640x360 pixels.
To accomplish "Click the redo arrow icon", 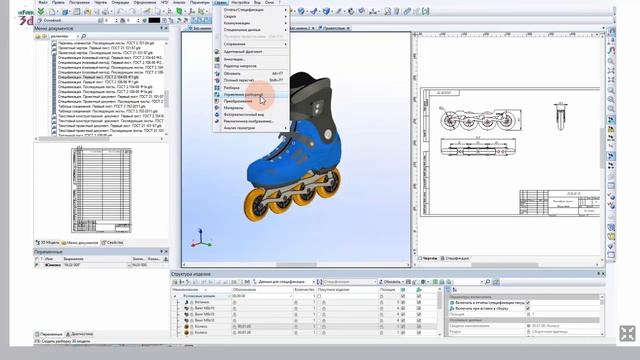I will pyautogui.click(x=132, y=12).
